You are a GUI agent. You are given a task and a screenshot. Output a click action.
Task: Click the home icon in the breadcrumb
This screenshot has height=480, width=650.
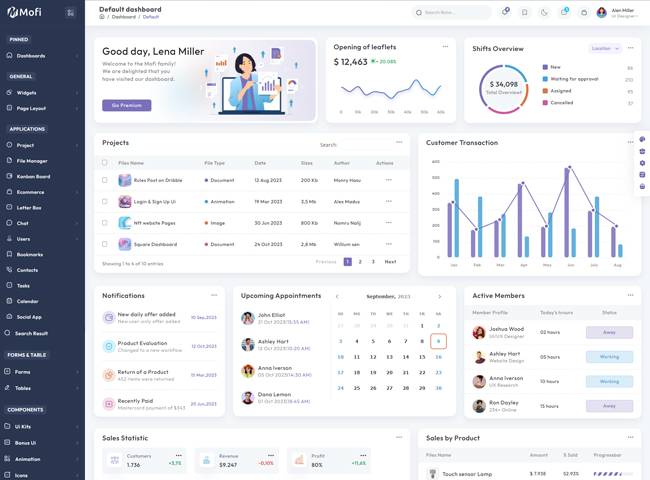(102, 17)
